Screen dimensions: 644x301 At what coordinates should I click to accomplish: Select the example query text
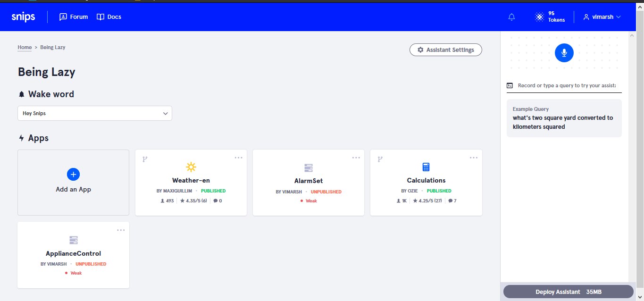[x=563, y=122]
